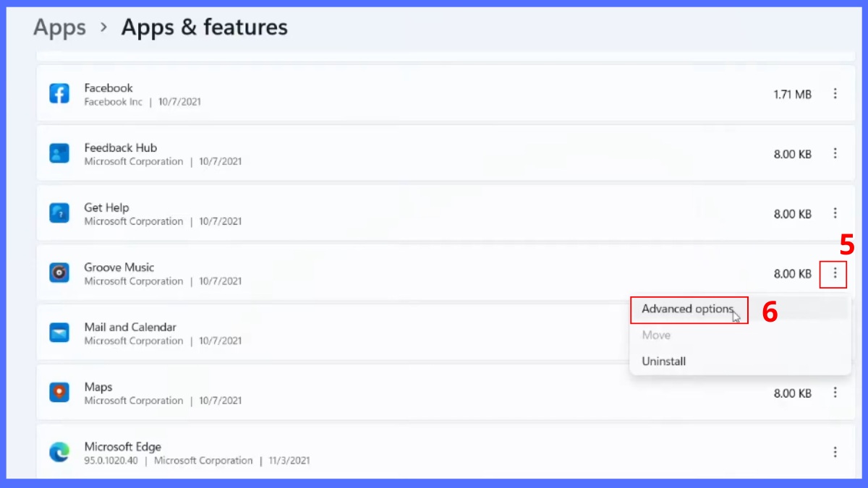The width and height of the screenshot is (868, 488).
Task: Click Edge version 95.0.1020.40 details line
Action: pos(197,461)
